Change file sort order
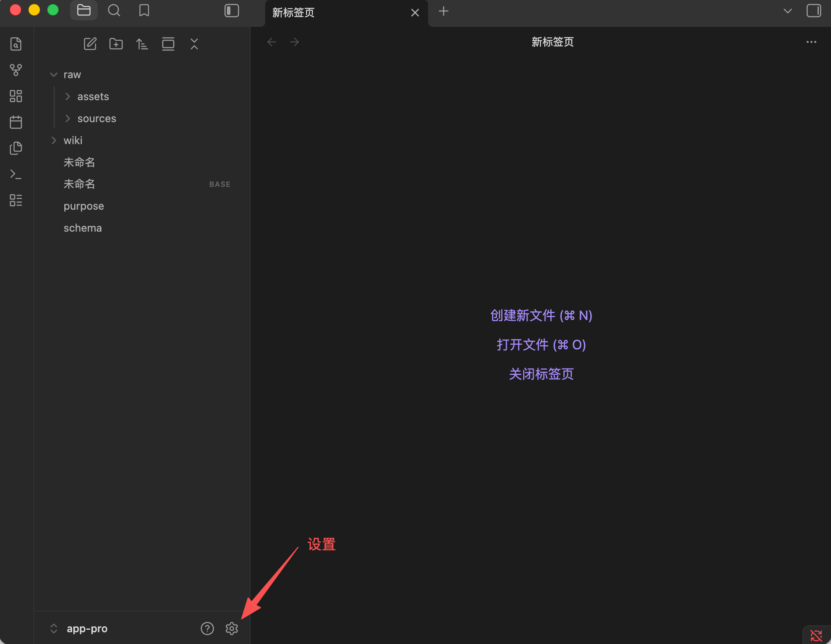Image resolution: width=831 pixels, height=644 pixels. coord(142,44)
